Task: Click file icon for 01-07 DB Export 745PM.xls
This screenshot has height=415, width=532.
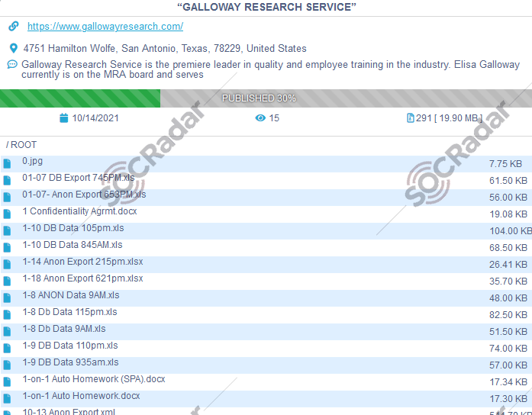Action: [x=7, y=180]
